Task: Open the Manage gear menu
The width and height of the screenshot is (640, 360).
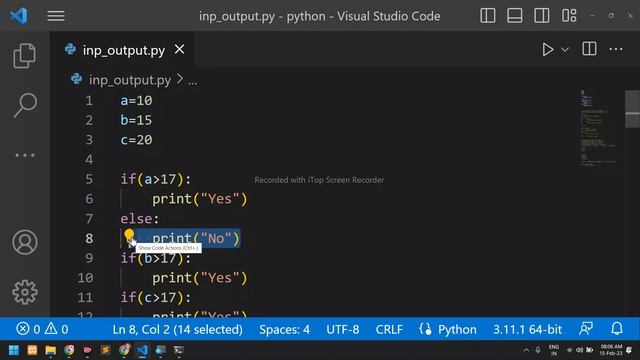Action: [x=25, y=292]
